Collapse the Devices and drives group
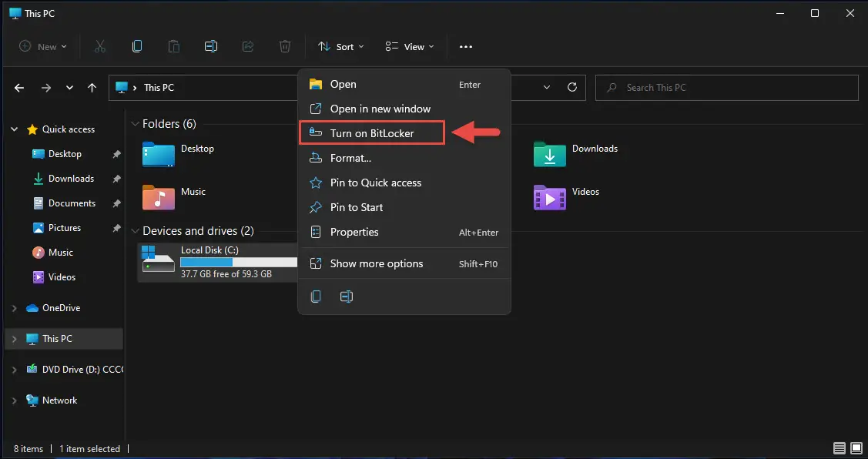 tap(135, 231)
